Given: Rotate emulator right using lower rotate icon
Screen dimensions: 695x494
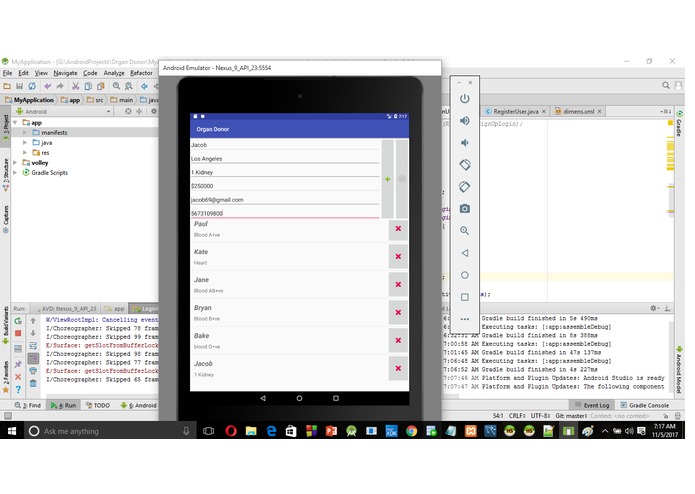Looking at the screenshot, I should coord(465,187).
